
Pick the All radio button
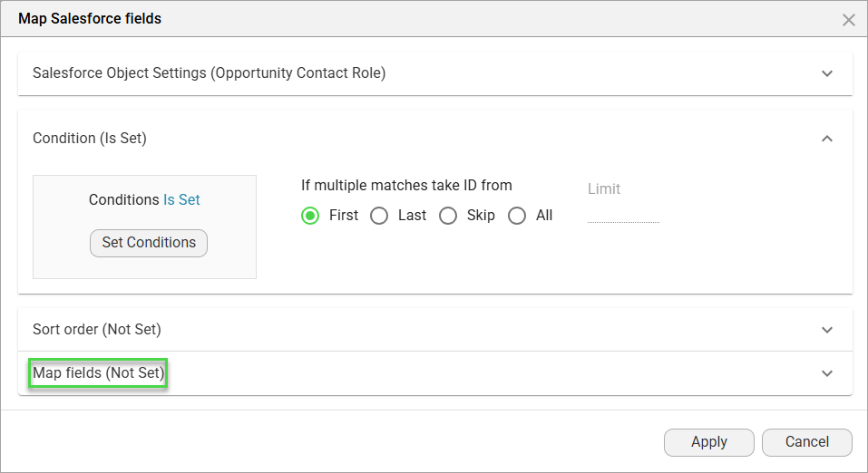(x=517, y=216)
